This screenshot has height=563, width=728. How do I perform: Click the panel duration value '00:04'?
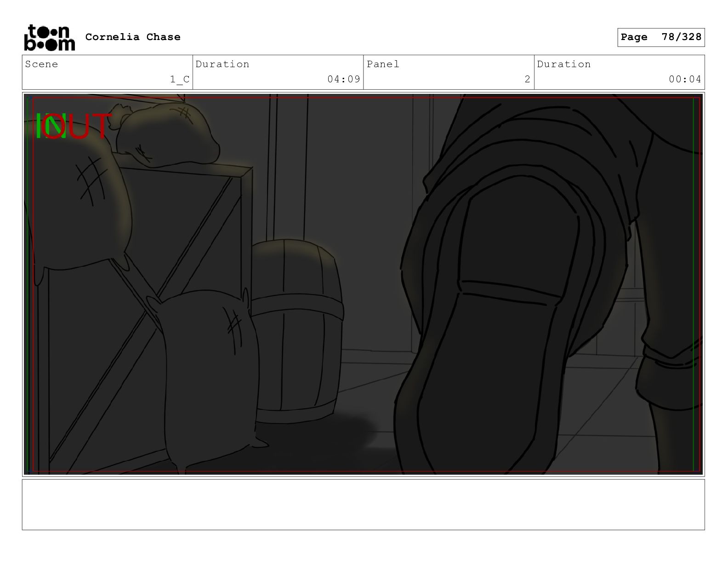tap(685, 79)
